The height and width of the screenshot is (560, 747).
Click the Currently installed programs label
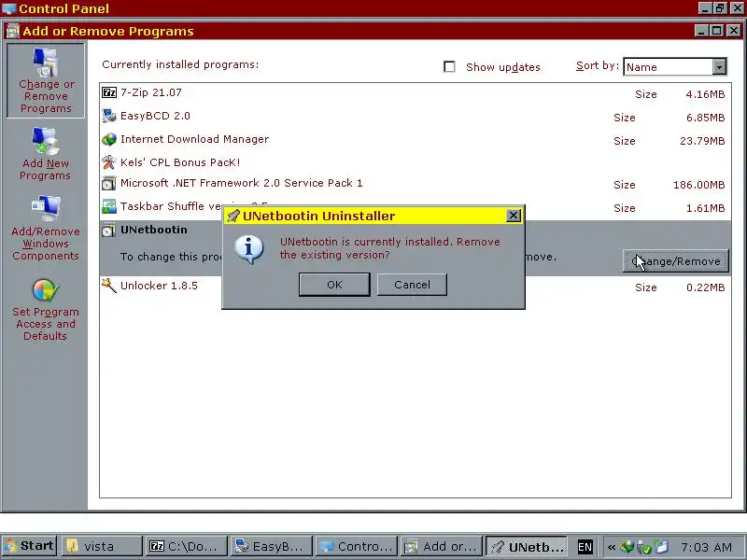pyautogui.click(x=180, y=64)
